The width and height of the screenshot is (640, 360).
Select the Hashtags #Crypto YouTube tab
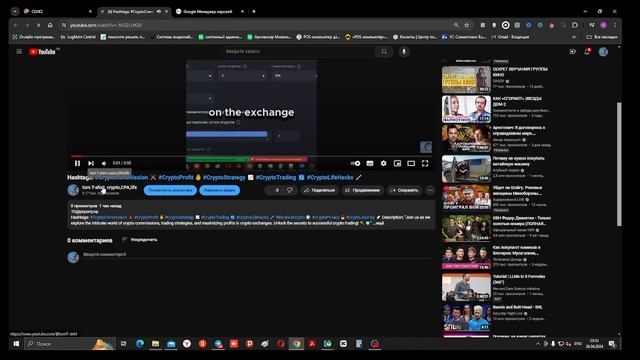pos(131,11)
